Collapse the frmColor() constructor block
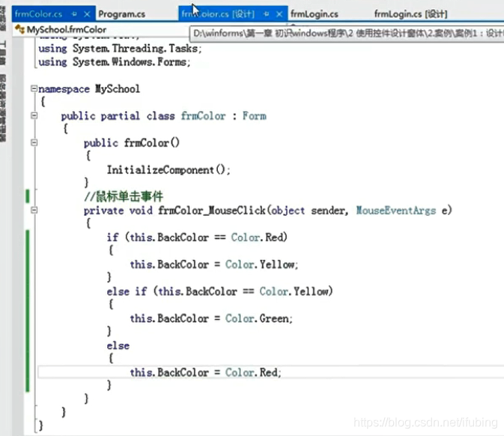This screenshot has height=436, width=504. 34,142
